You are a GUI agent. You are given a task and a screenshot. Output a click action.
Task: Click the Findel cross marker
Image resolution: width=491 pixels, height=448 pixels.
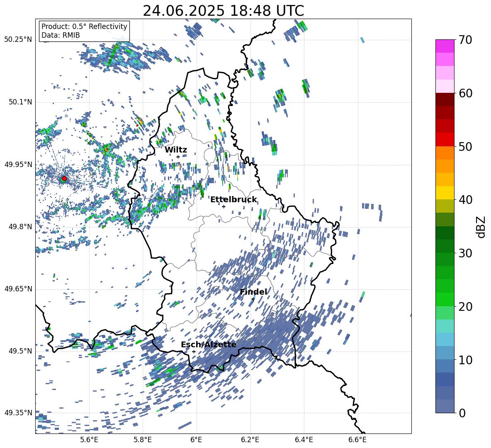[253, 299]
